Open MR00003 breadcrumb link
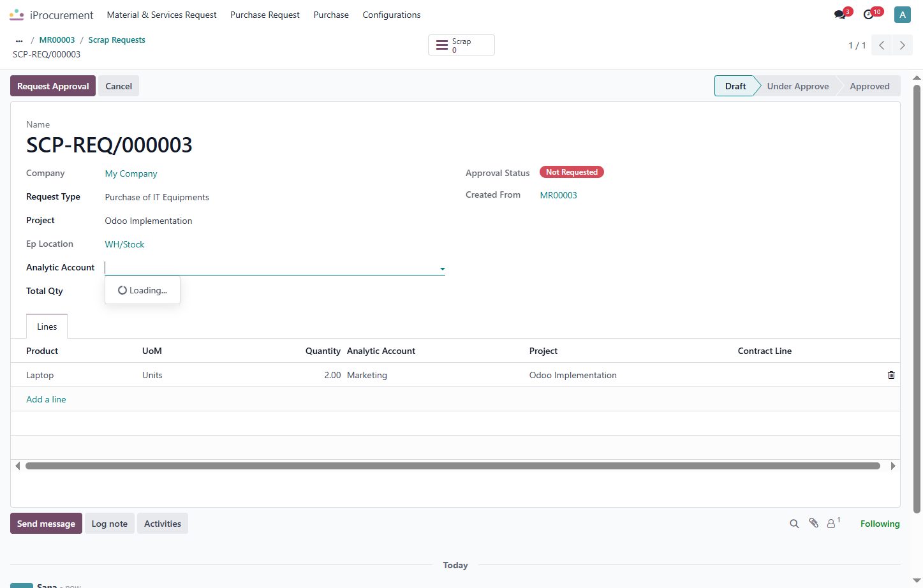This screenshot has width=923, height=588. 57,40
